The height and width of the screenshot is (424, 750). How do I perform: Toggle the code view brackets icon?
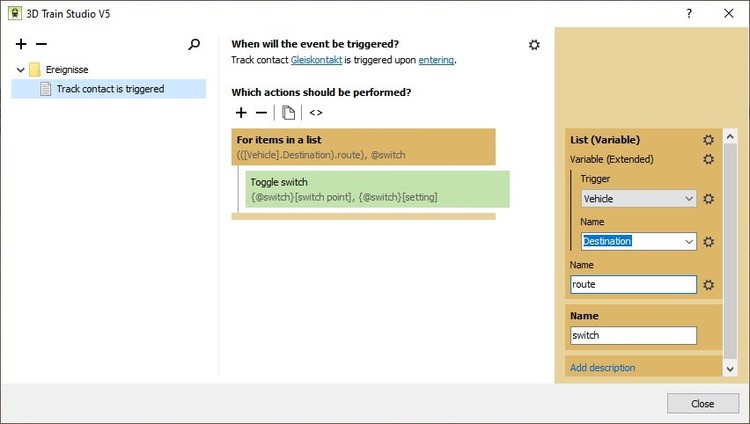(316, 113)
